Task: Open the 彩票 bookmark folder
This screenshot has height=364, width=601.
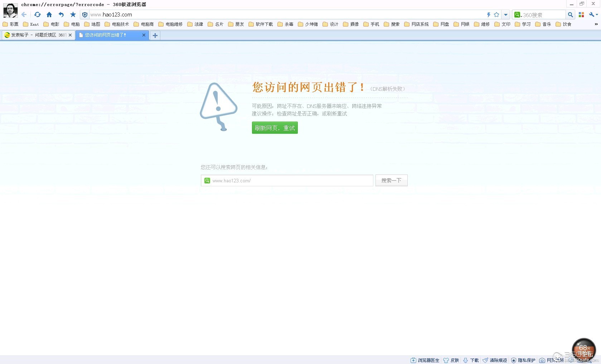Action: 10,24
